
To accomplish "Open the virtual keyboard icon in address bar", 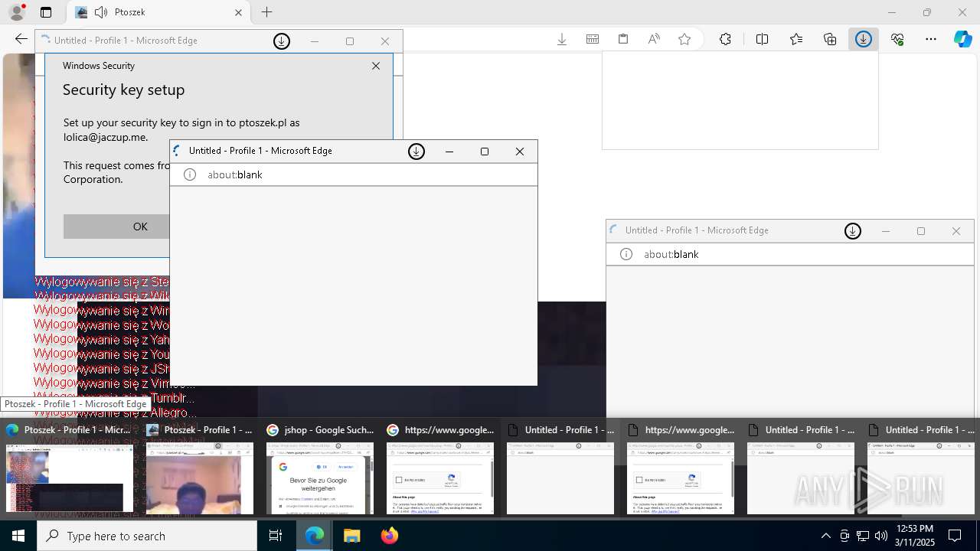I will coord(593,39).
